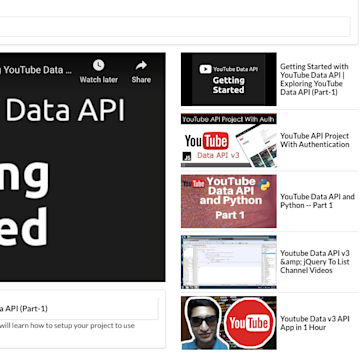Click title "Youtube Data v3 API App in 1 Hour"

315,323
